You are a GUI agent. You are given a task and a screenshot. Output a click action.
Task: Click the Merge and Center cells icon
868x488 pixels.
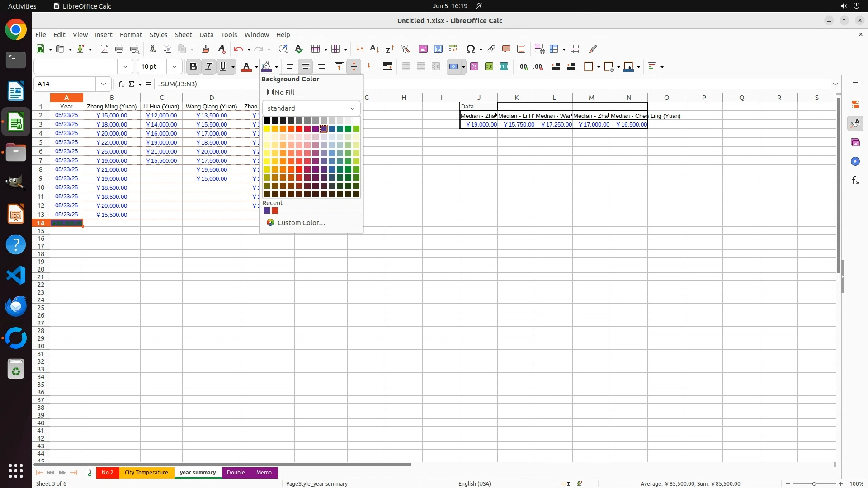406,67
